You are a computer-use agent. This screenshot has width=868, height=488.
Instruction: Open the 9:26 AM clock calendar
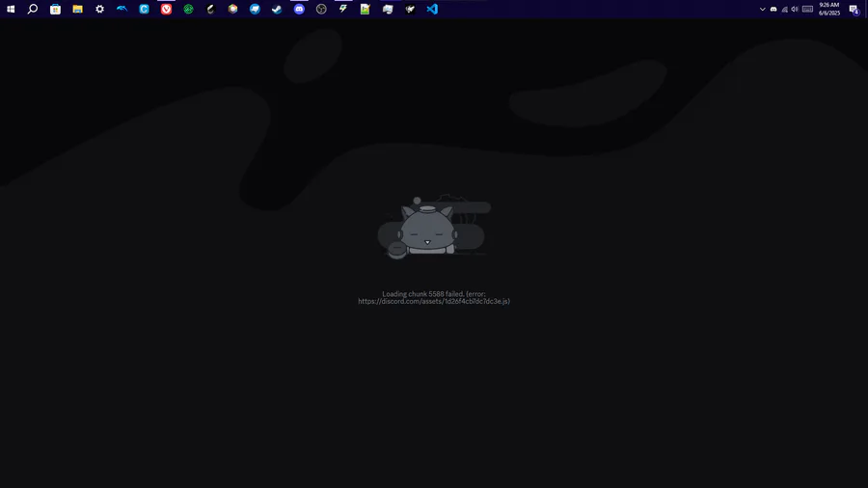coord(829,9)
